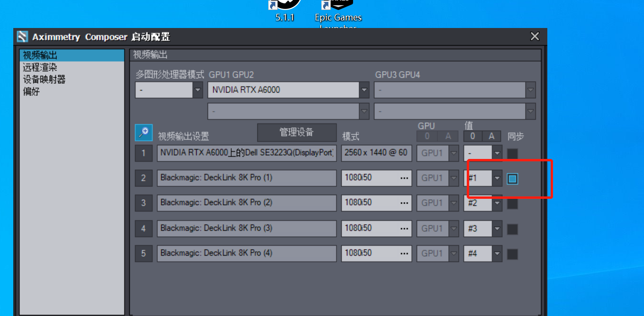Click output number 4 button

click(144, 228)
